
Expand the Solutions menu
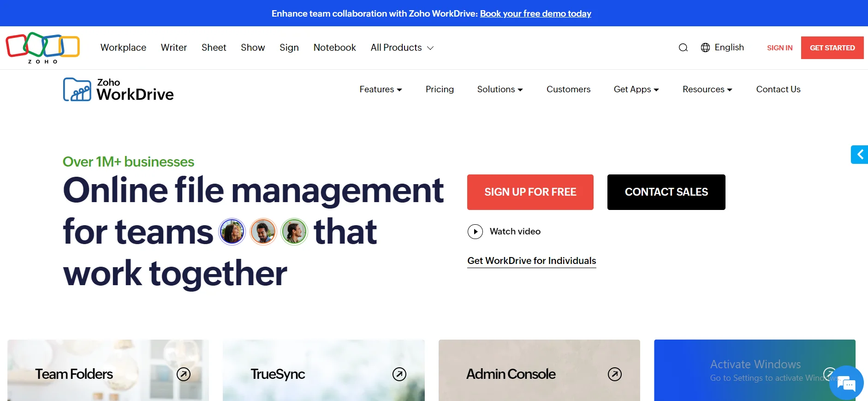pos(500,90)
